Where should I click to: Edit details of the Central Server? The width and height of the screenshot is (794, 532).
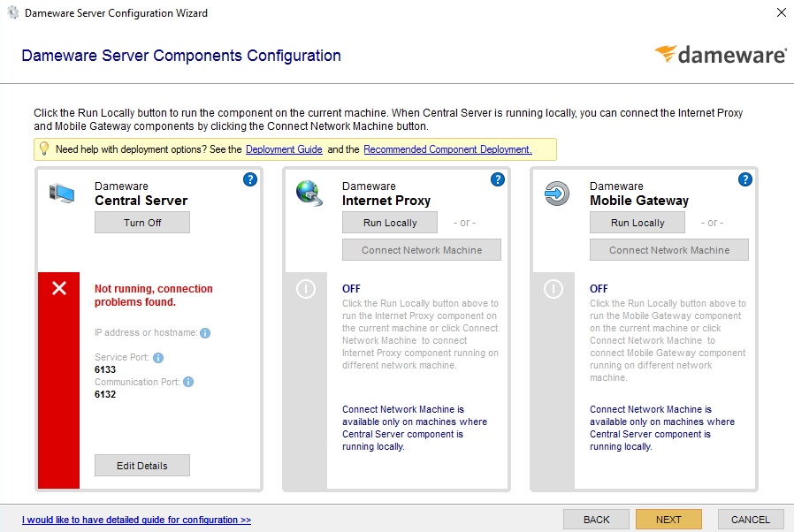point(141,465)
